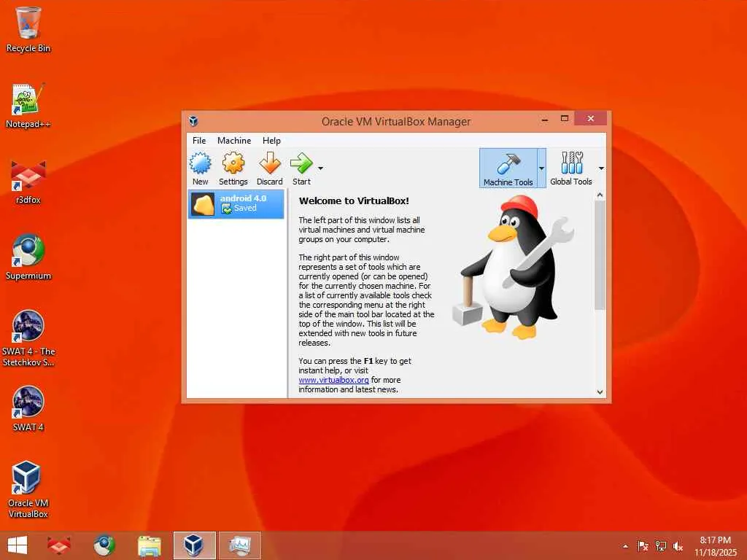Click the network tray icon
Viewport: 747px width, 560px height.
[x=660, y=546]
